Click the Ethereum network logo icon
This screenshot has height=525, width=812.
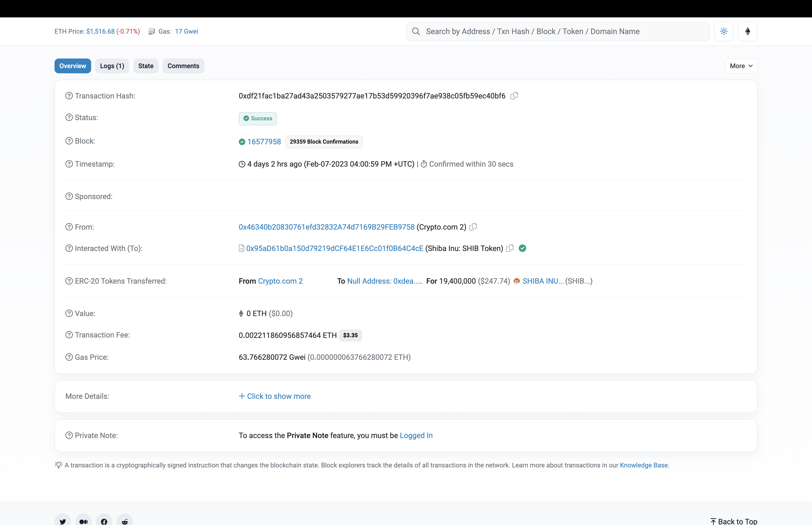pyautogui.click(x=747, y=31)
